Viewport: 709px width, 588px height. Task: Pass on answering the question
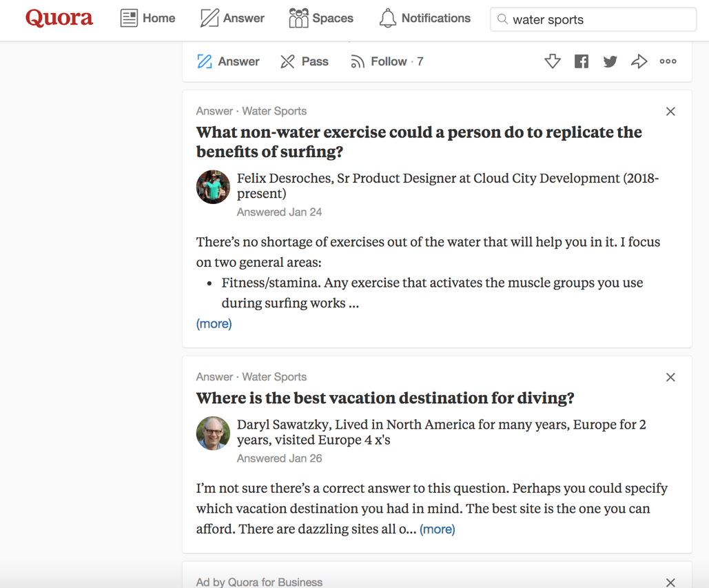[x=304, y=61]
